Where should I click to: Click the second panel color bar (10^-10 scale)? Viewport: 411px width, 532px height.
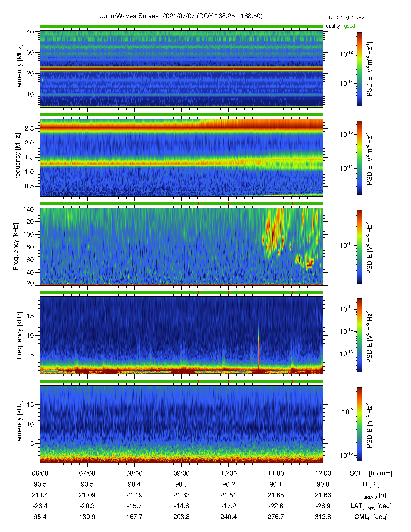point(360,158)
